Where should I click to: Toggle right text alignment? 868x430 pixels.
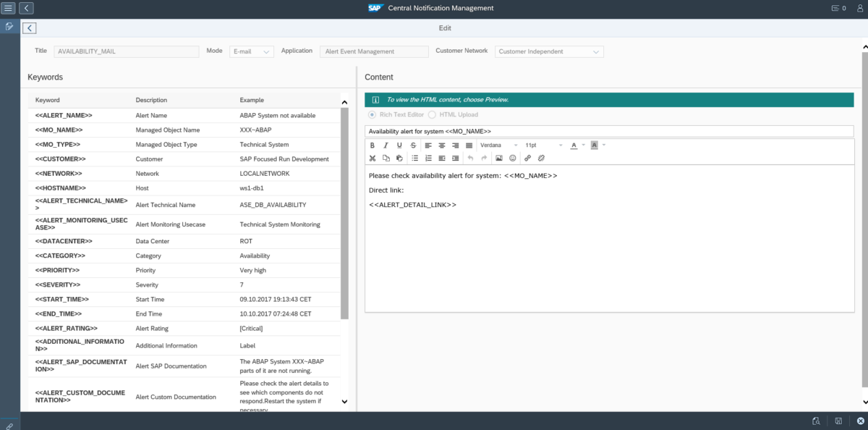coord(455,145)
